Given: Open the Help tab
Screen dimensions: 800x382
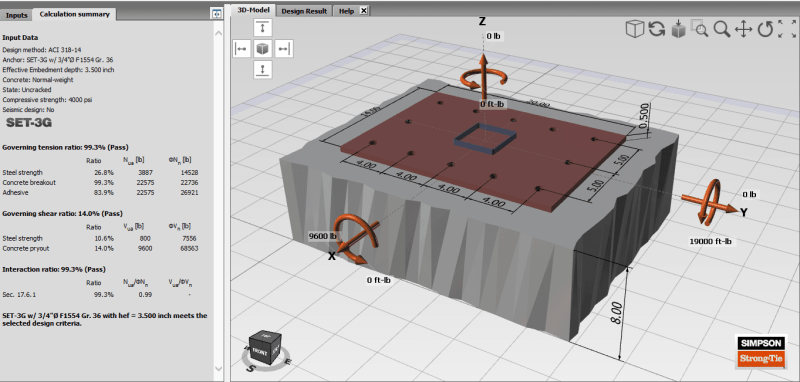Looking at the screenshot, I should (x=346, y=11).
